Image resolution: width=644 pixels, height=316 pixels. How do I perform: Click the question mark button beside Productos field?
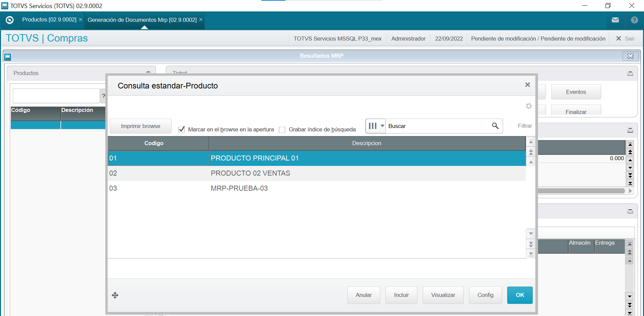pos(103,96)
